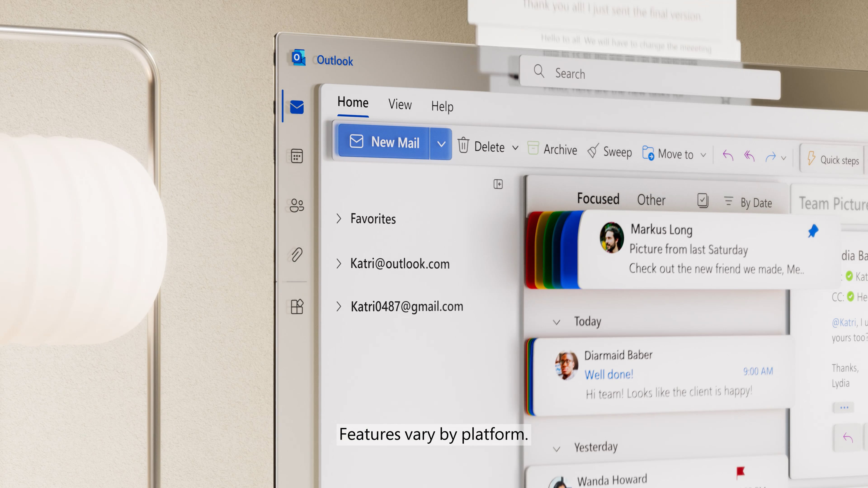Switch to the View tab

pyautogui.click(x=400, y=104)
